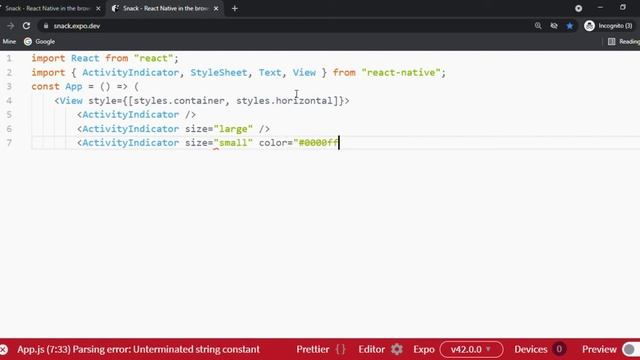640x360 pixels.
Task: Click line number 1 in the gutter
Action: pyautogui.click(x=9, y=58)
